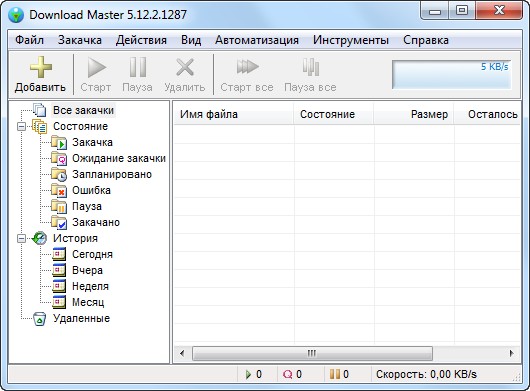530x391 pixels.
Task: Click the Состояние category icon
Action: [40, 126]
